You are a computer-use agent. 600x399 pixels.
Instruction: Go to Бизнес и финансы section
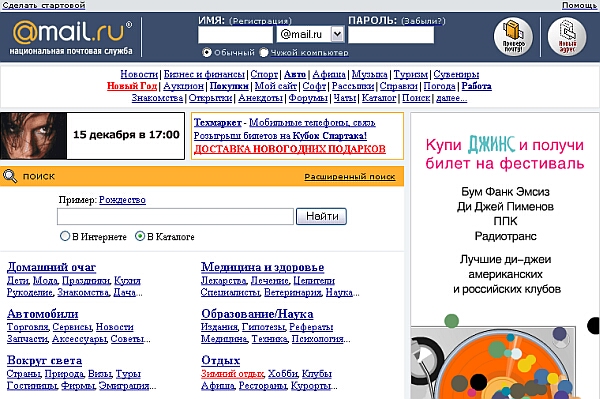[204, 74]
